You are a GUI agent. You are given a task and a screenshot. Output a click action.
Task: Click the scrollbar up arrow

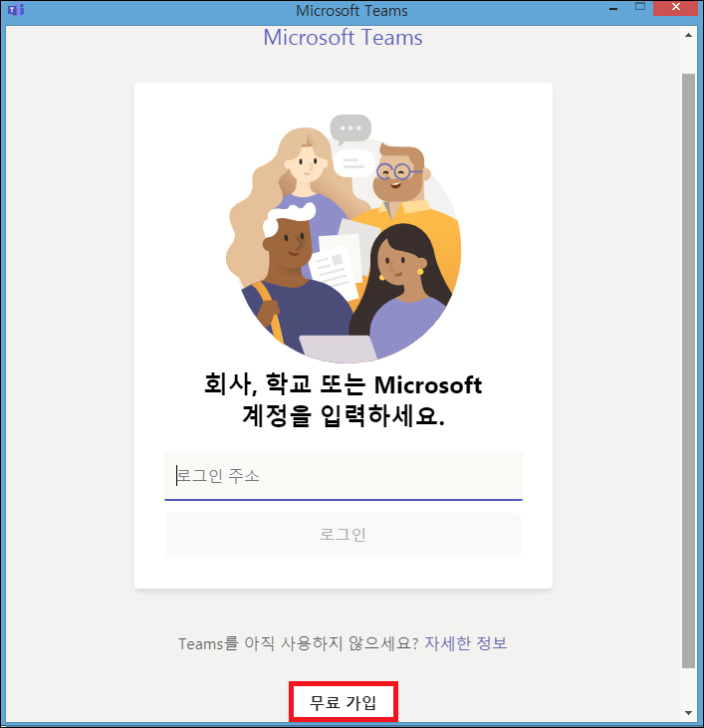pos(689,35)
